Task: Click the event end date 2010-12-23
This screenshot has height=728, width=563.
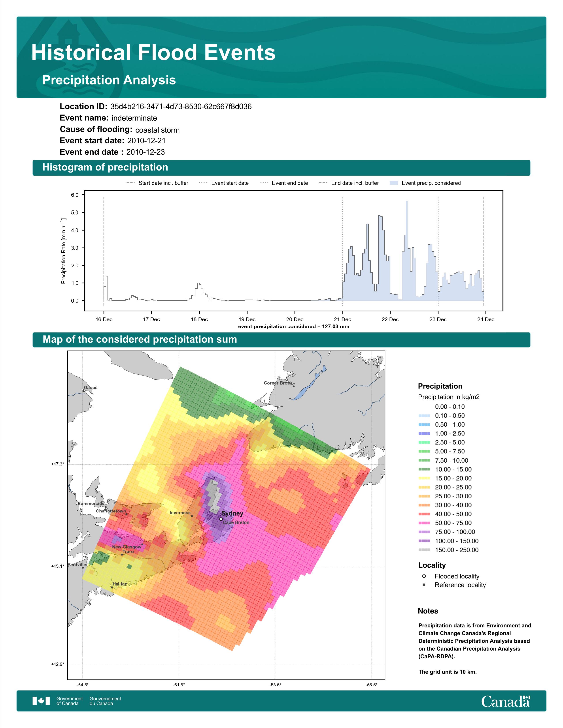Action: pyautogui.click(x=145, y=152)
